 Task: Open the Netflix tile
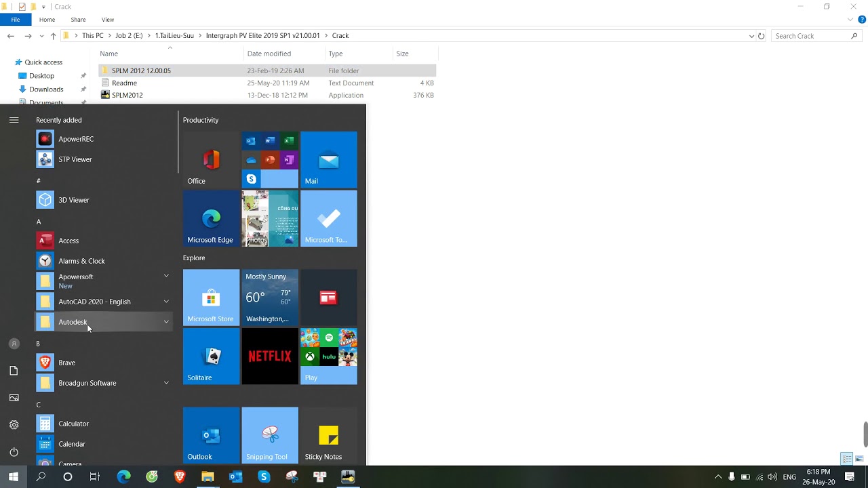pyautogui.click(x=270, y=357)
